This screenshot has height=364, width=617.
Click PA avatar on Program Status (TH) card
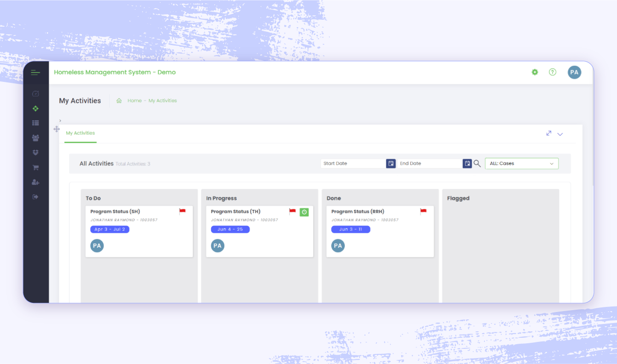pyautogui.click(x=218, y=246)
